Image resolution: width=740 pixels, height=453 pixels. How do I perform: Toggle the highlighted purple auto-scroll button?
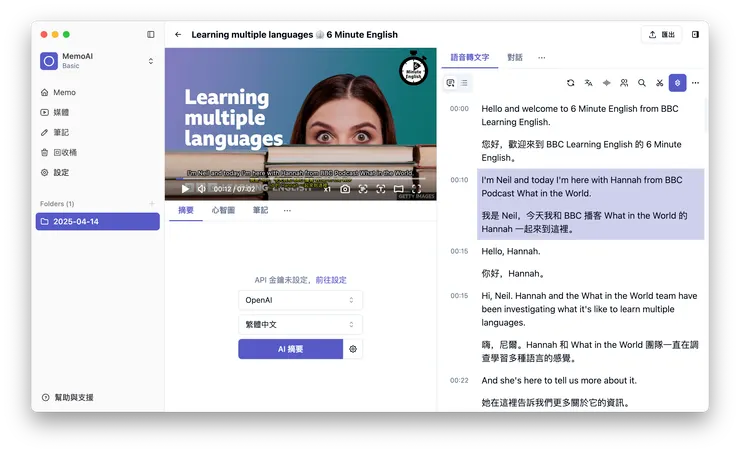677,83
